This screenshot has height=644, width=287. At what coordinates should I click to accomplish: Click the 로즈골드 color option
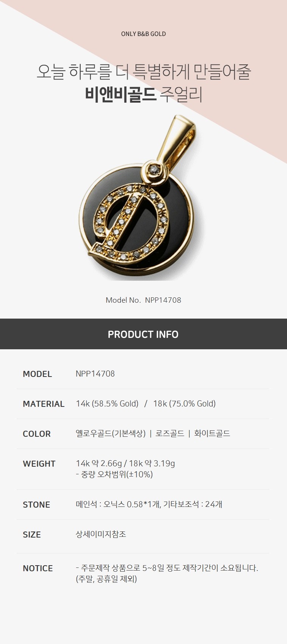[170, 433]
